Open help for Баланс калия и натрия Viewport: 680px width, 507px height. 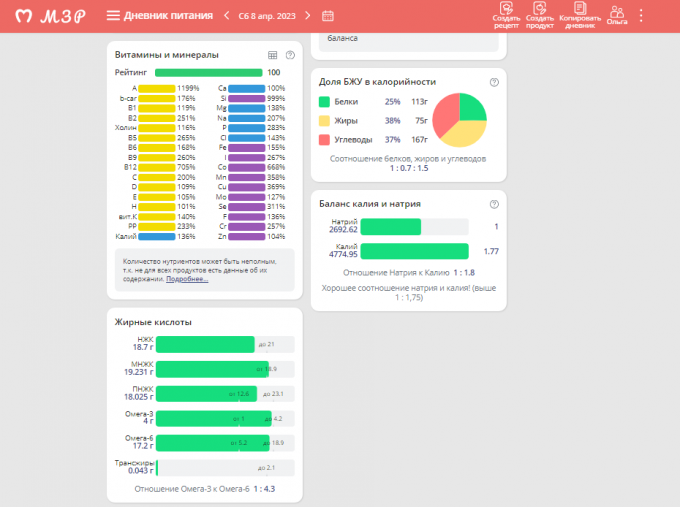click(494, 204)
